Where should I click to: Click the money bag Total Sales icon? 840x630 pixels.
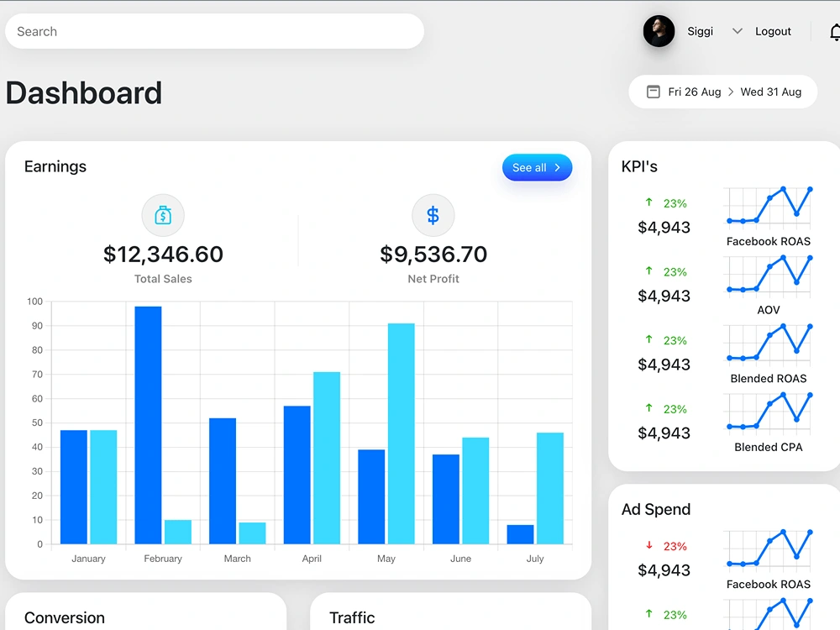163,215
